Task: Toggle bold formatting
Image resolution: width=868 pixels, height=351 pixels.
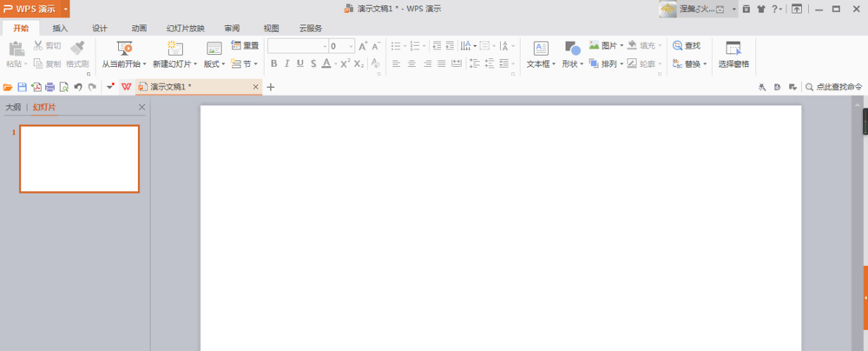Action: coord(273,63)
